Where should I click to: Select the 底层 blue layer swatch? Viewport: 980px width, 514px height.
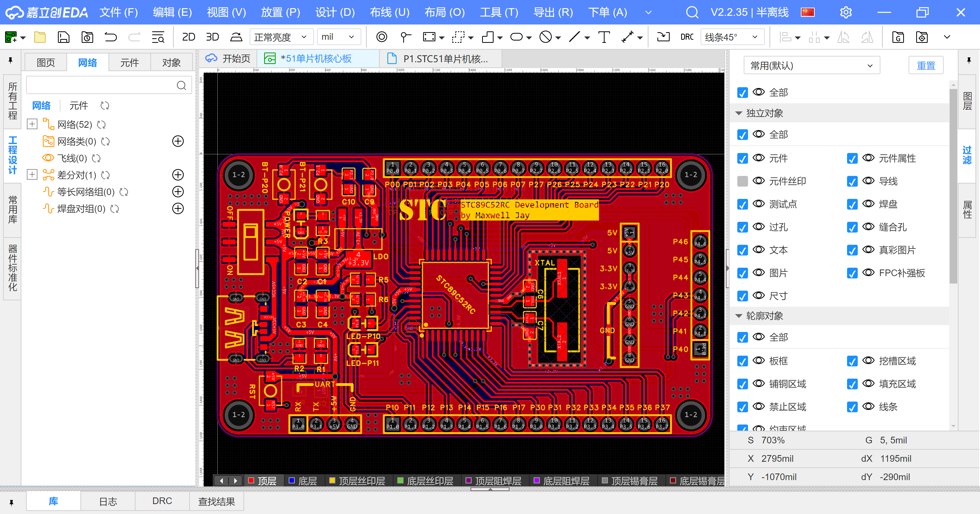[x=292, y=481]
